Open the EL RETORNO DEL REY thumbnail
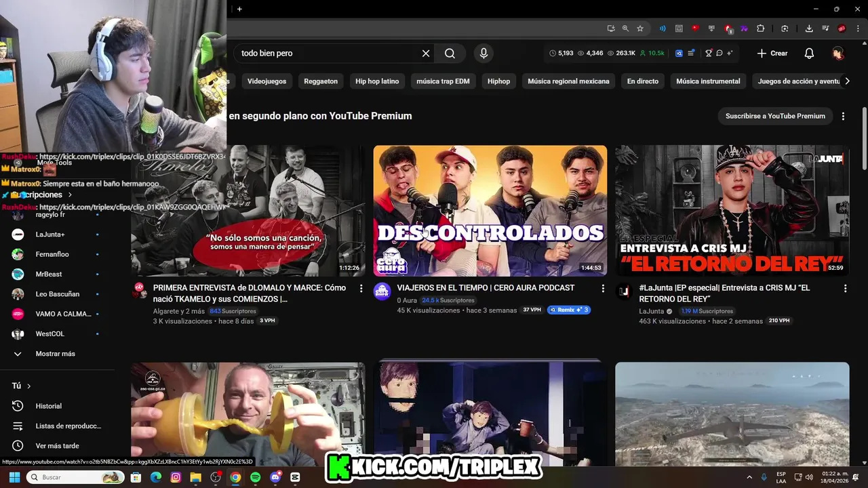Screen dimensions: 868x488 click(732, 211)
